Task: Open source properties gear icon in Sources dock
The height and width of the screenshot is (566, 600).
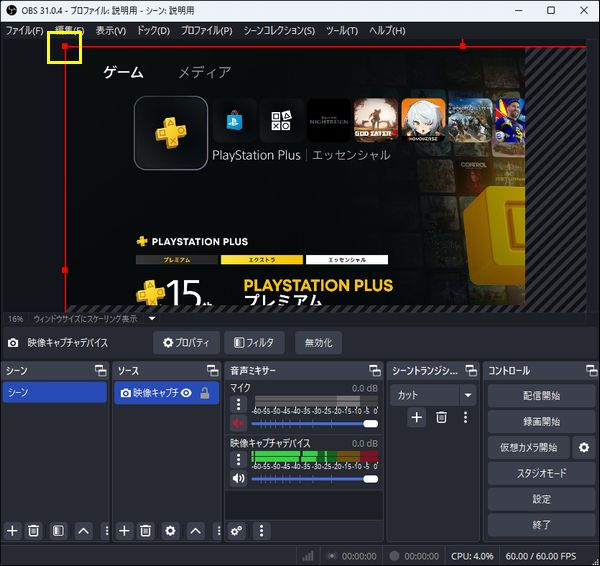Action: [170, 531]
